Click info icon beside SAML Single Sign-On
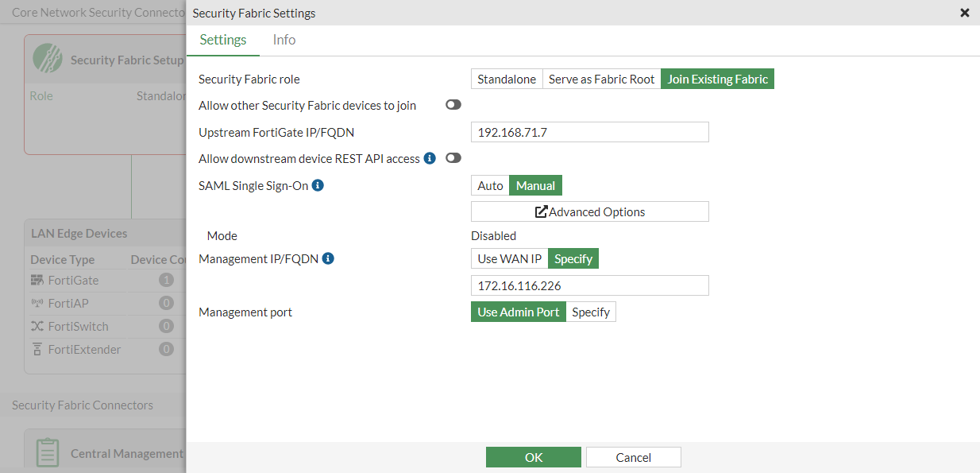 pos(318,185)
